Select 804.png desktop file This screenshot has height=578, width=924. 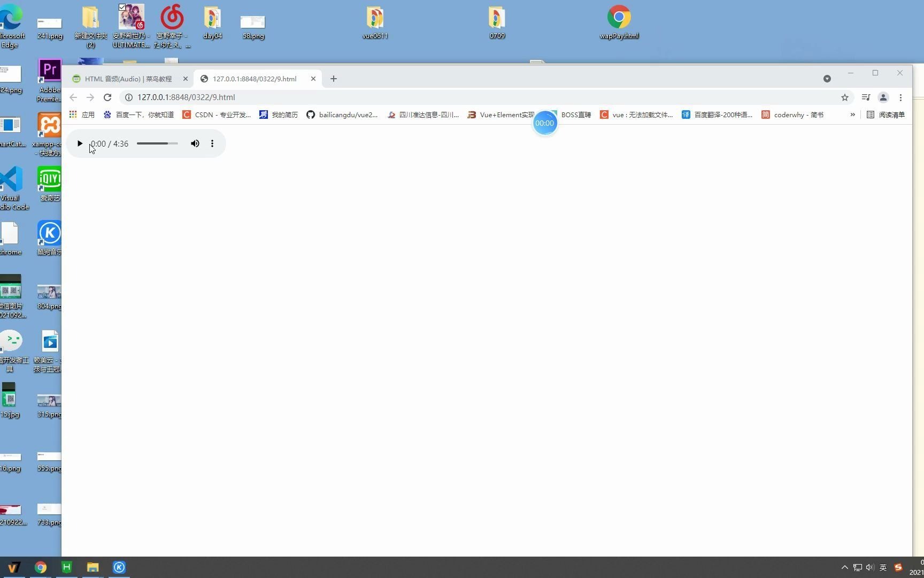click(49, 297)
